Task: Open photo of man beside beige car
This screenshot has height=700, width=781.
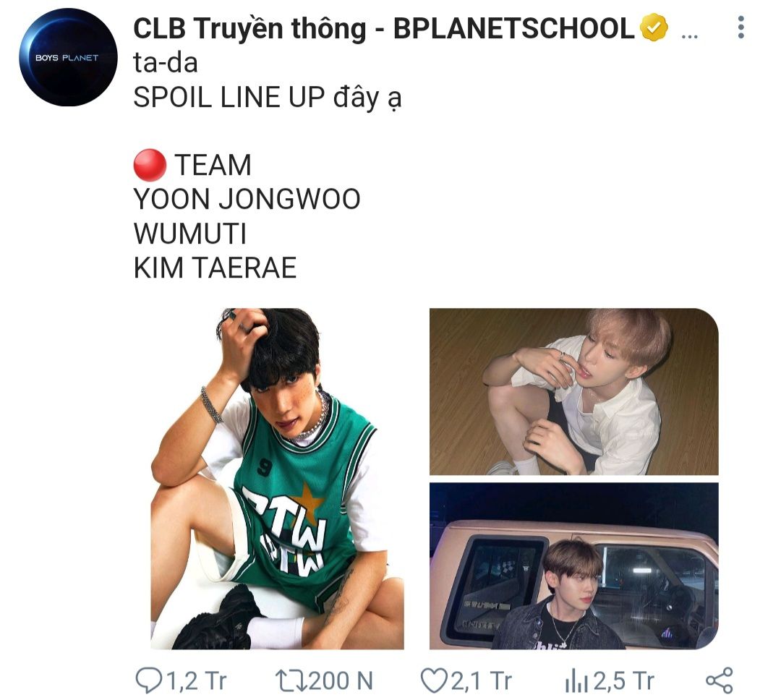Action: [x=573, y=566]
